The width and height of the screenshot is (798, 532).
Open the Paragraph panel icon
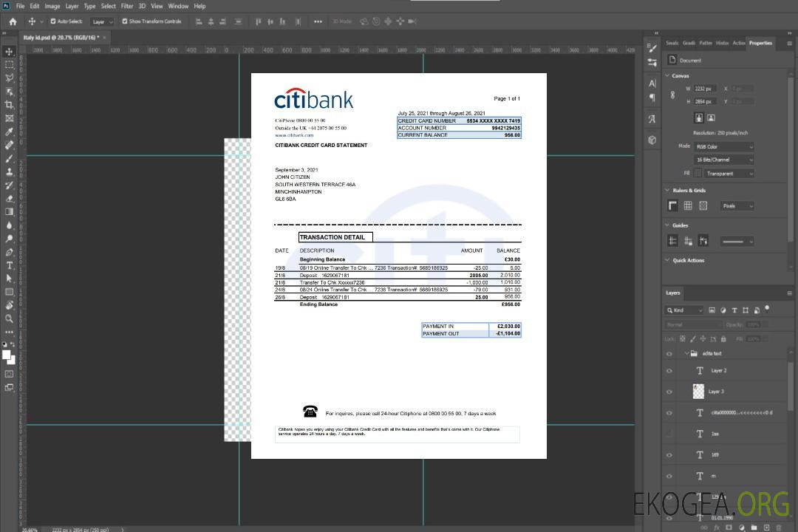[652, 98]
